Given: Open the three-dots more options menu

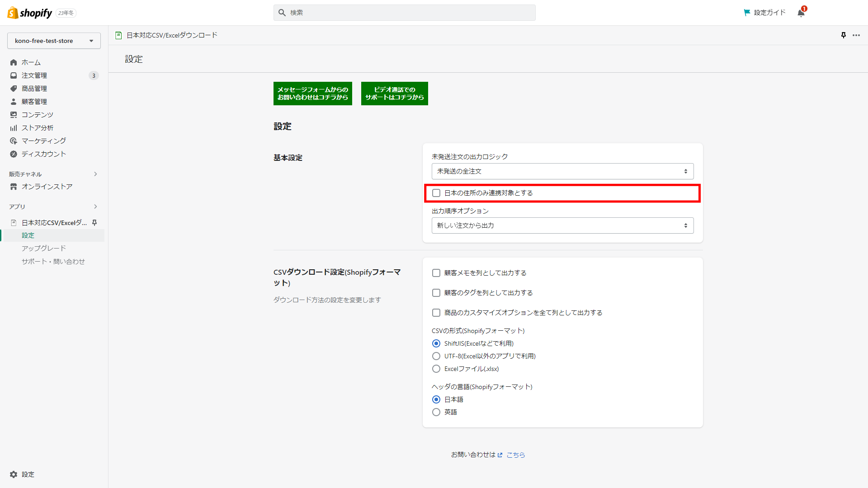Looking at the screenshot, I should click(x=856, y=35).
